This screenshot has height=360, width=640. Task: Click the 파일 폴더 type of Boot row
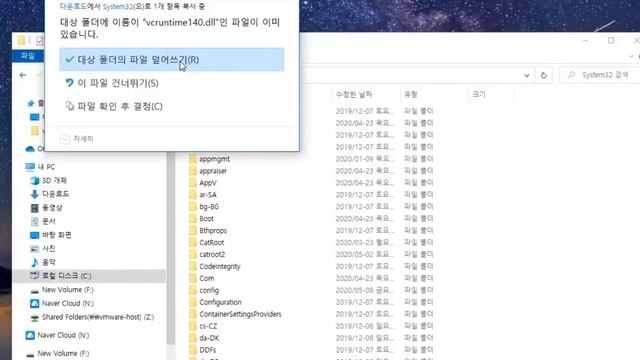tap(418, 218)
